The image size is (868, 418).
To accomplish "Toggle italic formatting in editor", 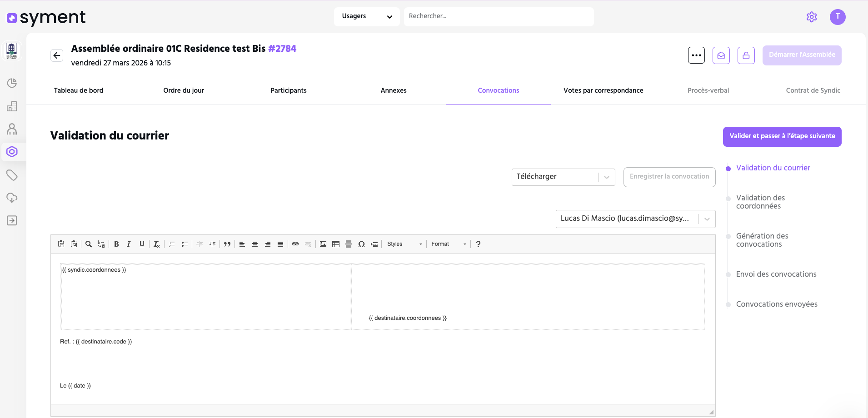I will pyautogui.click(x=129, y=244).
